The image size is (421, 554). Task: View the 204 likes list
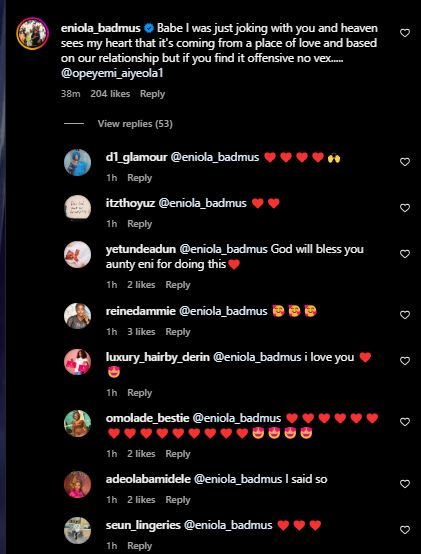pyautogui.click(x=110, y=94)
